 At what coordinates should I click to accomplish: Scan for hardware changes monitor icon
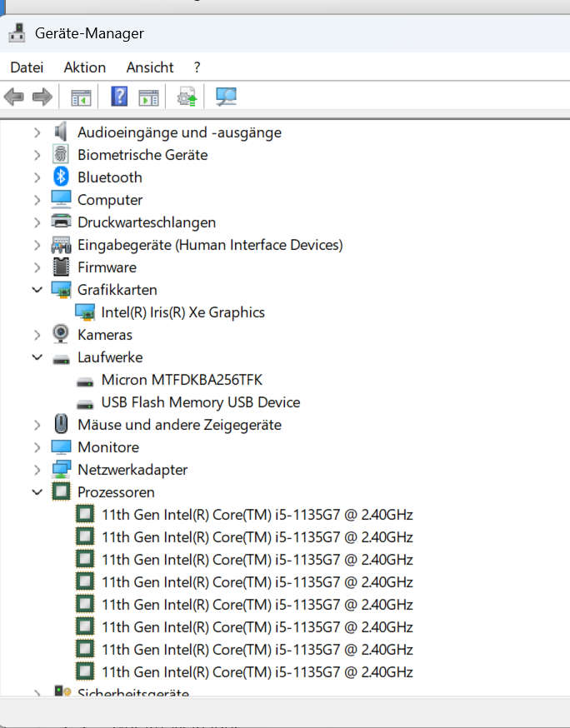click(x=226, y=97)
